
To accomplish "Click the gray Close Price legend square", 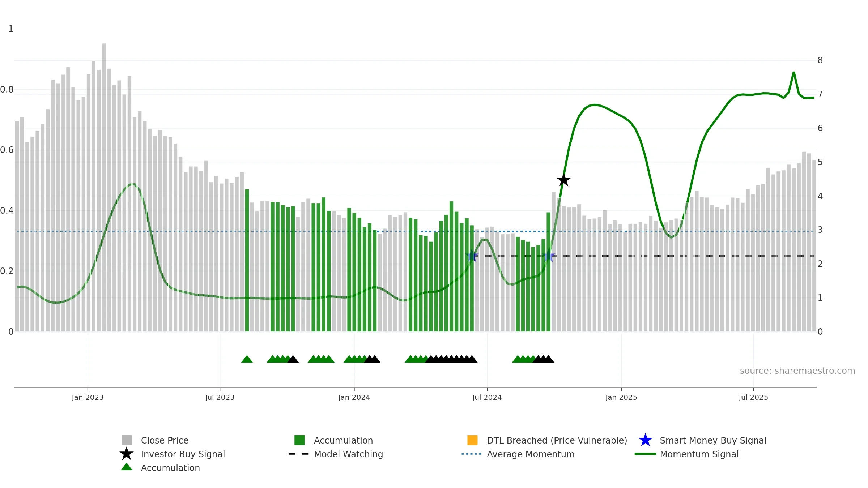I will coord(127,440).
